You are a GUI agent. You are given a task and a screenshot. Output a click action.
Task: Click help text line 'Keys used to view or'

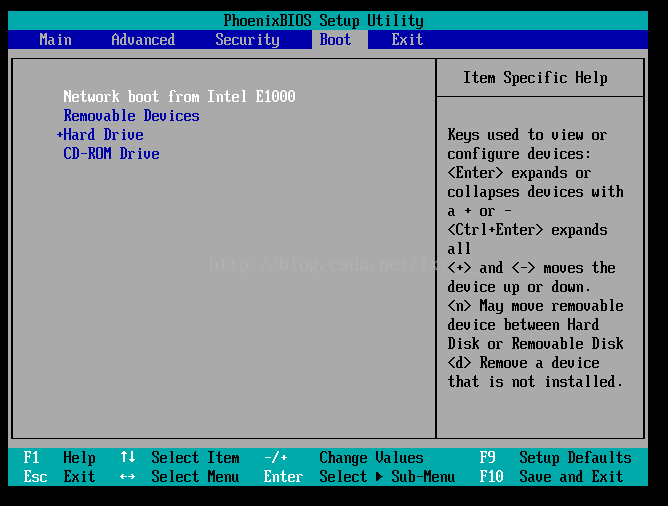527,135
